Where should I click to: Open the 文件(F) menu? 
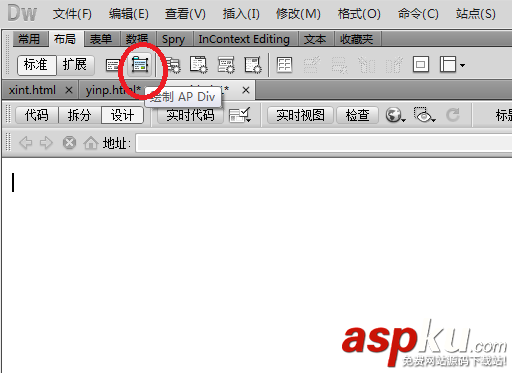click(x=72, y=14)
